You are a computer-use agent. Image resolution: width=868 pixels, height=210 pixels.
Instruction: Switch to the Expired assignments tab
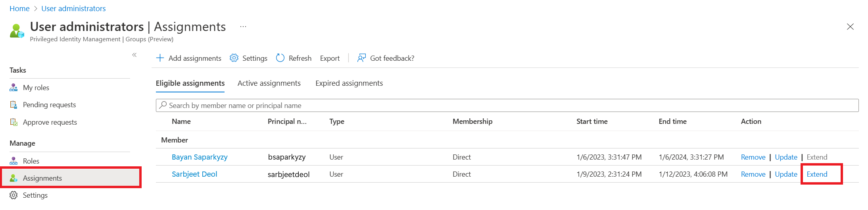click(x=349, y=83)
